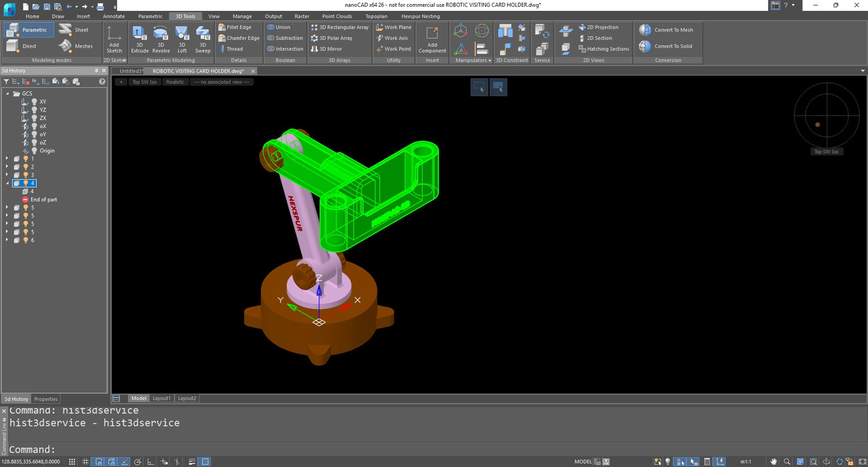Viewport: 868px width, 467px height.
Task: Select the 3D Sweep tool
Action: click(203, 39)
